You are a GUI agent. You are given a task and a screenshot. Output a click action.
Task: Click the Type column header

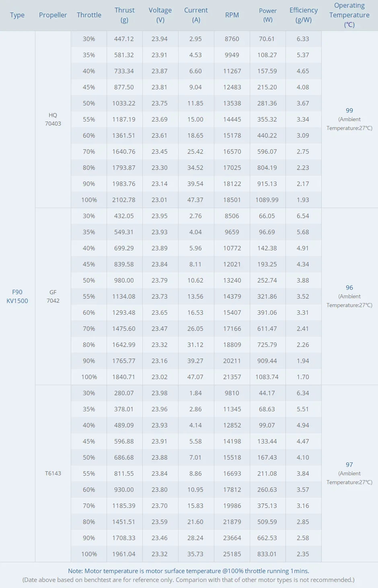click(17, 15)
